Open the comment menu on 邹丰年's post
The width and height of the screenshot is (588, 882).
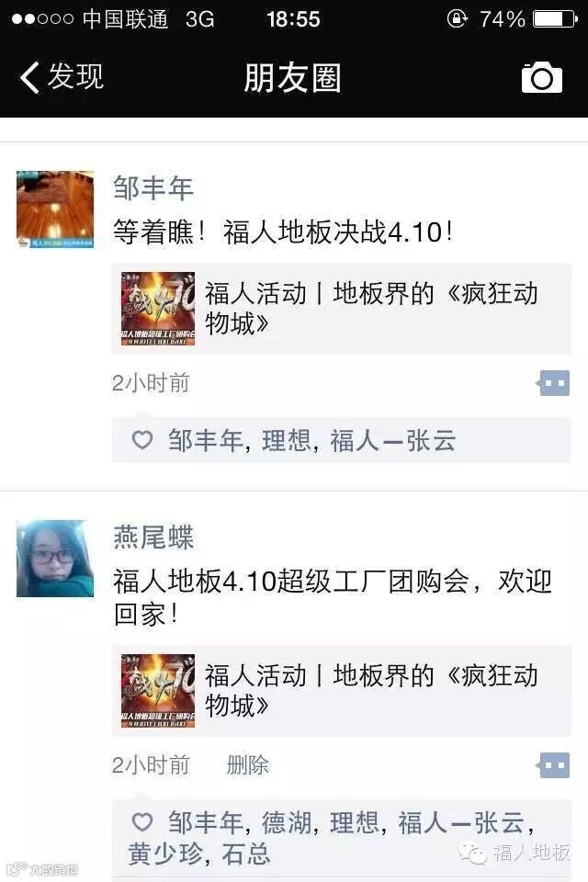pyautogui.click(x=554, y=383)
